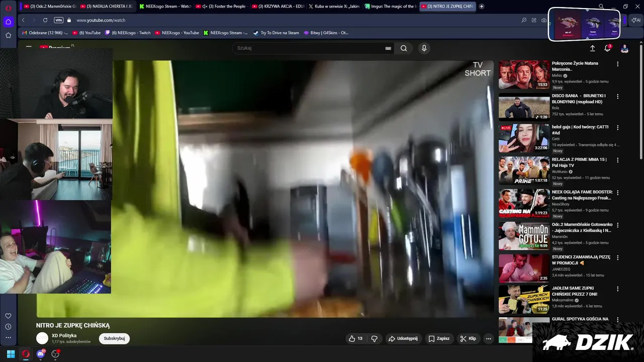Toggle the VPN badge in address bar
644x362 pixels.
(58, 20)
